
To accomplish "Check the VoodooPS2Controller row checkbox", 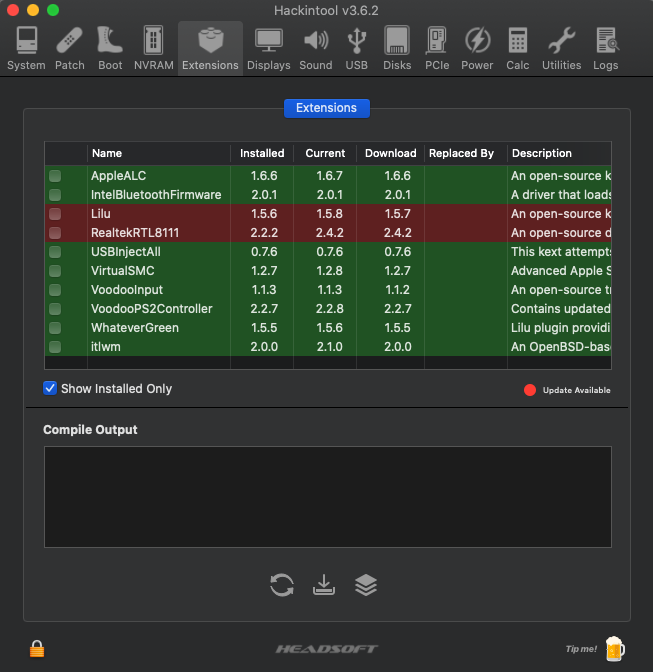I will [55, 309].
